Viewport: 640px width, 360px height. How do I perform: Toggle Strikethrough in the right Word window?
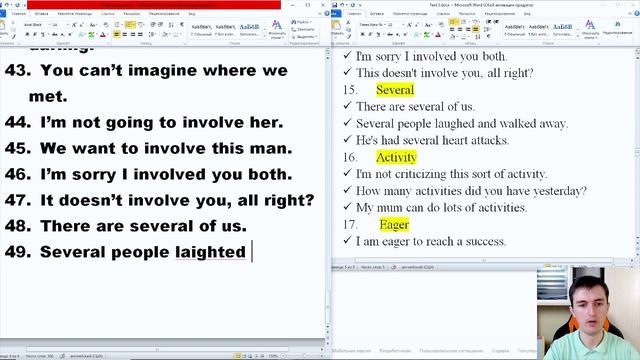pos(390,35)
